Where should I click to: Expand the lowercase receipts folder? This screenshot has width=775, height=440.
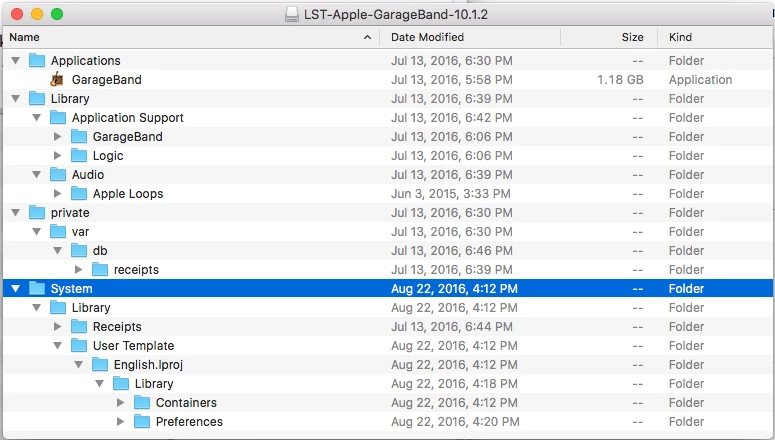(x=79, y=269)
